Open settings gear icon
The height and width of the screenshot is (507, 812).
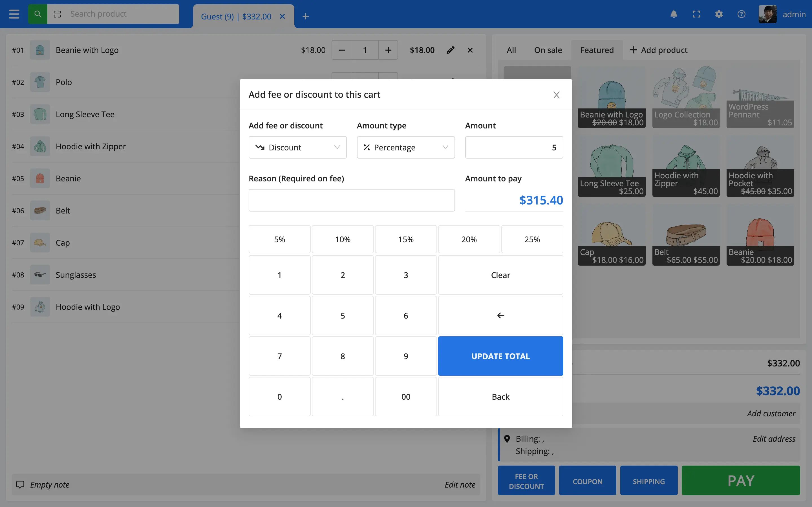[719, 14]
